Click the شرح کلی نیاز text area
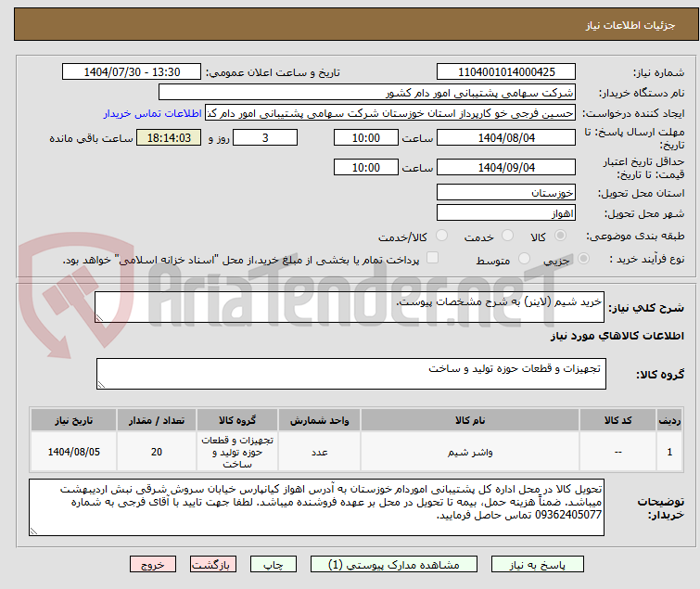Screen dimensions: 700x589 tap(350, 307)
